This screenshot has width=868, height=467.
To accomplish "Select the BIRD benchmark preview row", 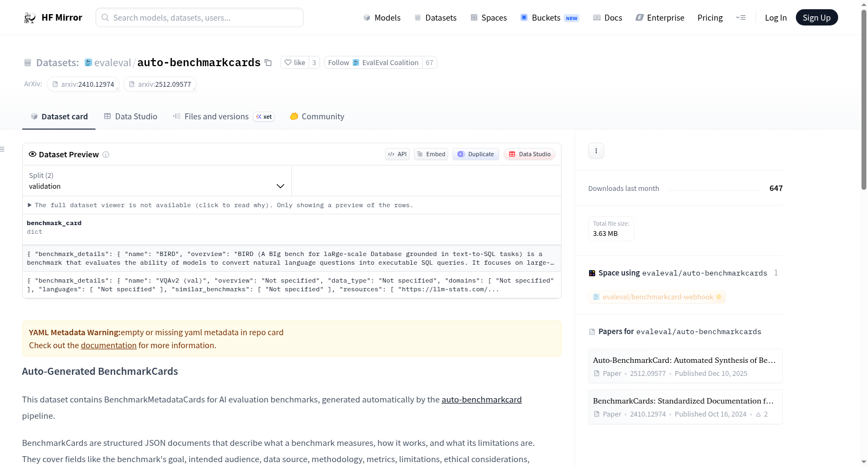I will pos(292,258).
